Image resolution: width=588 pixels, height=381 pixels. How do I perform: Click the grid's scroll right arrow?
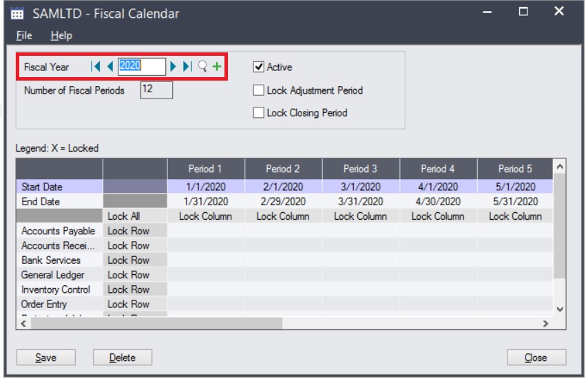(x=545, y=323)
